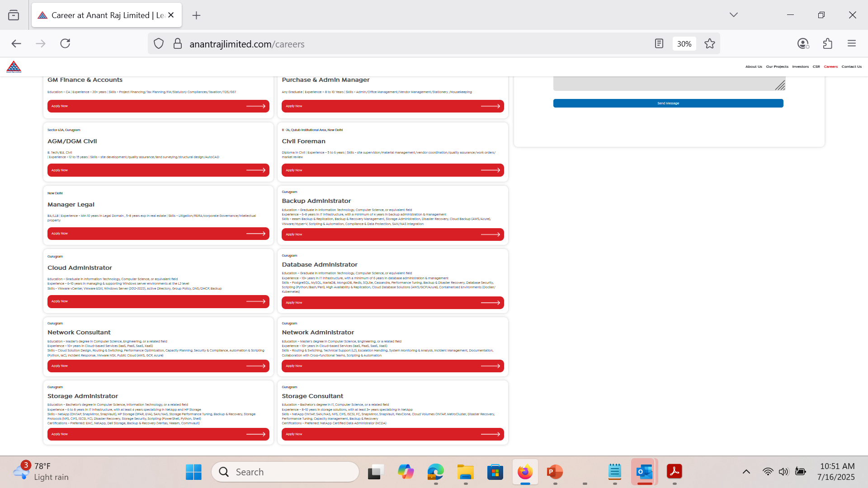Open Firefox View recent browsing icon
Image resolution: width=868 pixels, height=488 pixels.
click(14, 15)
